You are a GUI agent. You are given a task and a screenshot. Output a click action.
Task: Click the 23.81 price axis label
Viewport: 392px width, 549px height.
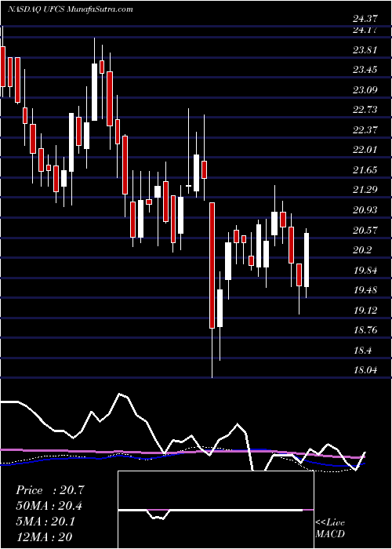click(365, 50)
